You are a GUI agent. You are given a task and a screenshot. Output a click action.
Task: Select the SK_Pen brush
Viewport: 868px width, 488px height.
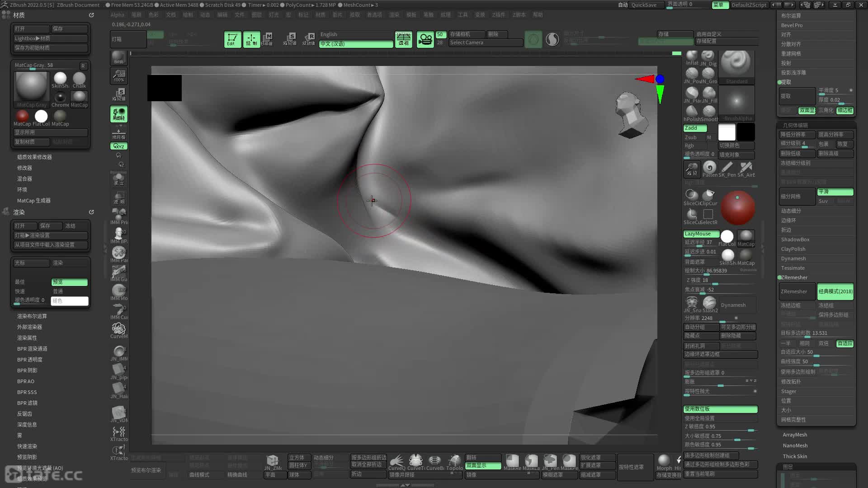(x=727, y=169)
